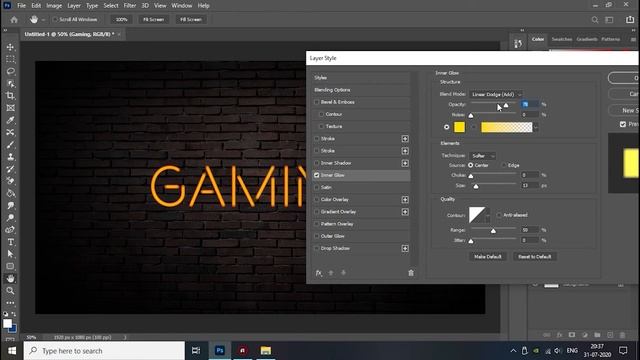This screenshot has height=360, width=640.
Task: Click the yellow glow color swatch
Action: [459, 127]
